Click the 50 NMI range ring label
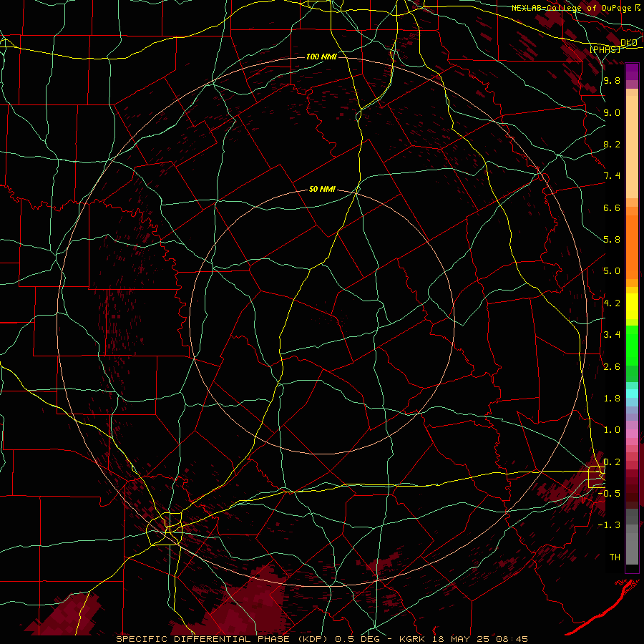This screenshot has width=644, height=644. [x=322, y=190]
